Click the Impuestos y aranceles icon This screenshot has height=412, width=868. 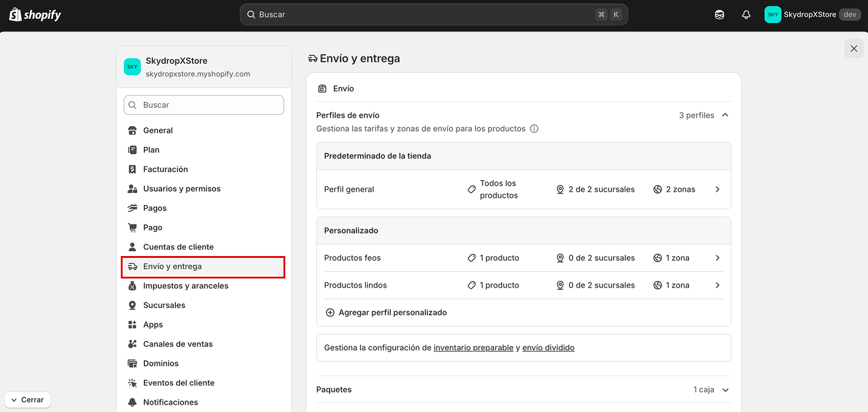[x=132, y=286]
